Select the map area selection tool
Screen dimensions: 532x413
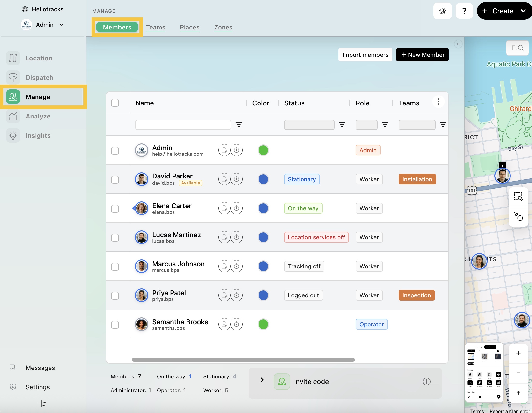[x=518, y=197]
